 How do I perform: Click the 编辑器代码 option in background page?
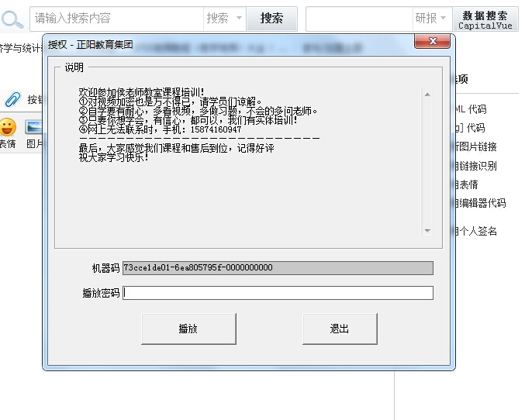(x=480, y=203)
